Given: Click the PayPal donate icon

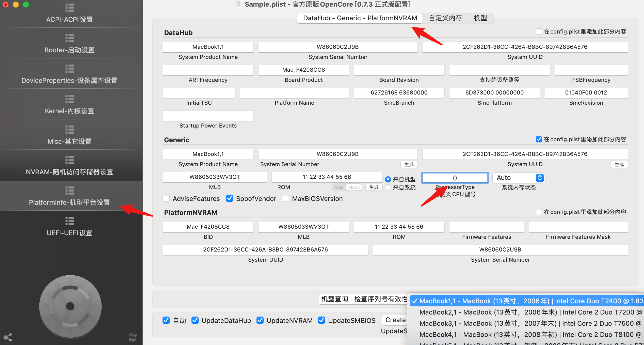Looking at the screenshot, I should [x=133, y=337].
